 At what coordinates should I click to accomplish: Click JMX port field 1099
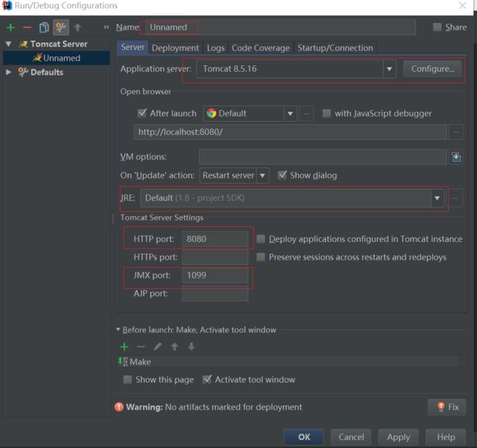click(215, 276)
